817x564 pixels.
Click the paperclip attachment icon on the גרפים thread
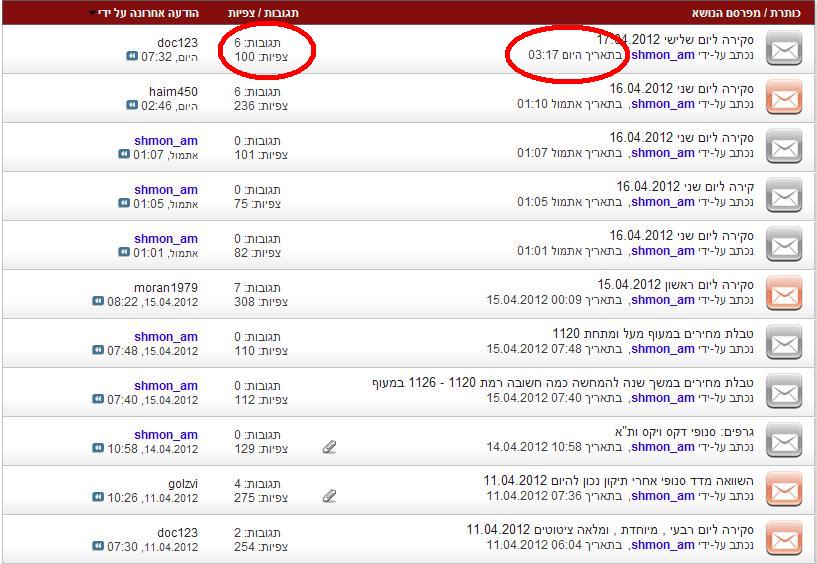pos(329,447)
